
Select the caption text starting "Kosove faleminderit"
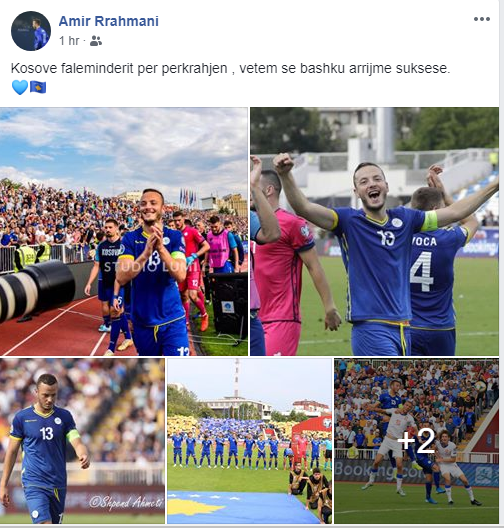pos(230,68)
